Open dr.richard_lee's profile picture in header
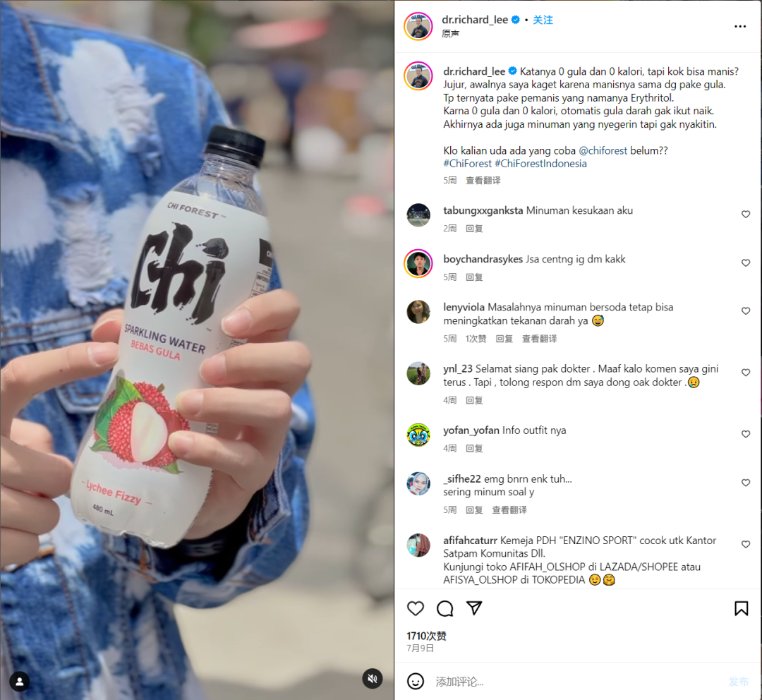Screen dimensions: 762x700 [x=418, y=26]
